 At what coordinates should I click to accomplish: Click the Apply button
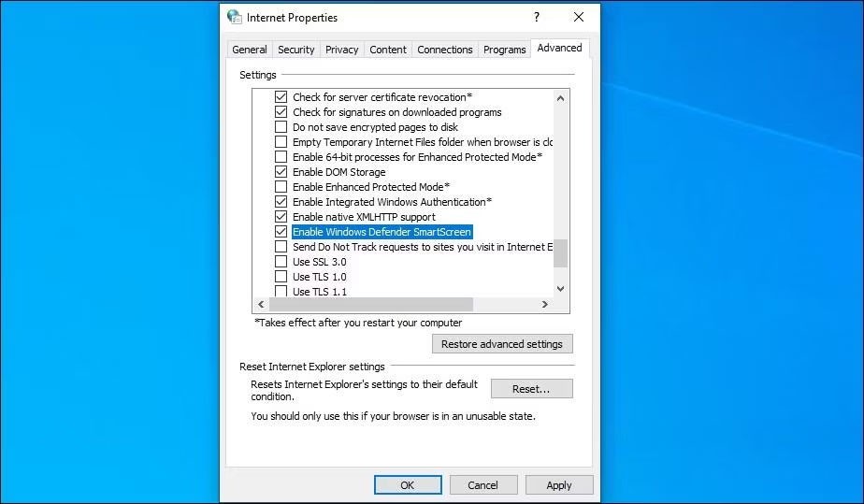[558, 485]
